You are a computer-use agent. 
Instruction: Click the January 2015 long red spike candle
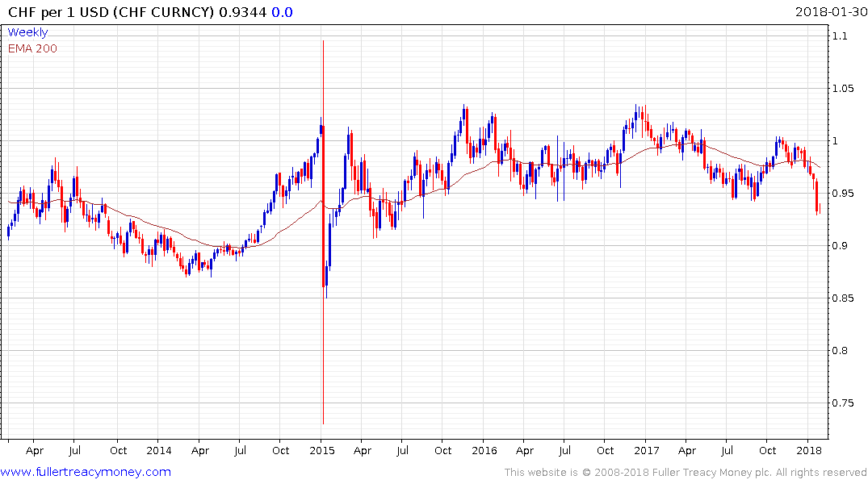[x=323, y=232]
